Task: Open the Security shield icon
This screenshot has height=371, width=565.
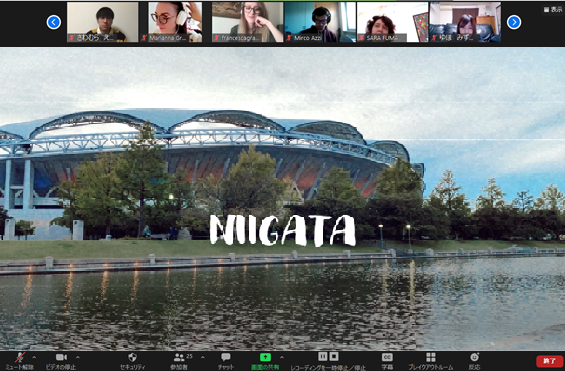Action: (132, 361)
